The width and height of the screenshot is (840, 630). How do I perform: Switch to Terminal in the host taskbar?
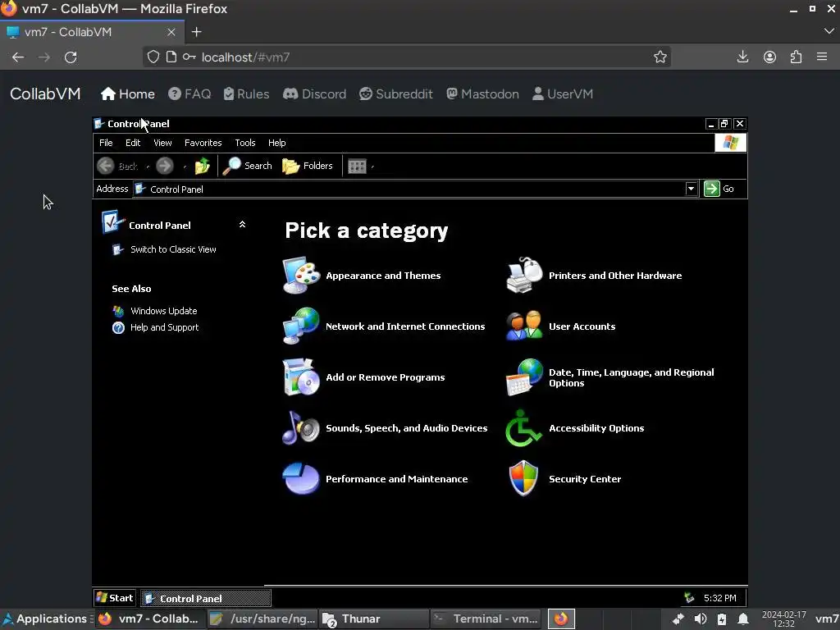click(486, 619)
